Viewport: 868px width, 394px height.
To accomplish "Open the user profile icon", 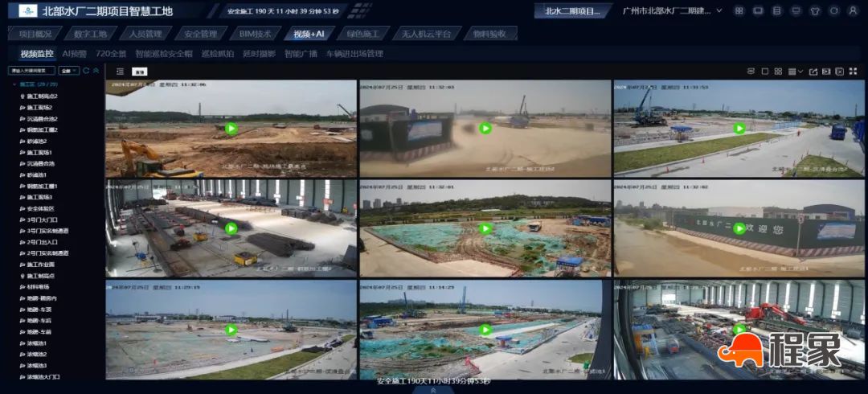I will point(853,10).
